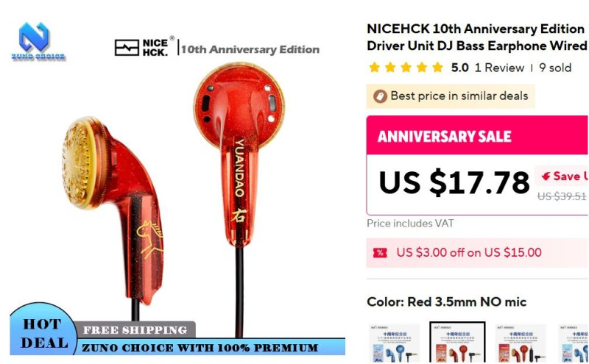
Task: Click the price tag icon beside Best price
Action: click(380, 96)
